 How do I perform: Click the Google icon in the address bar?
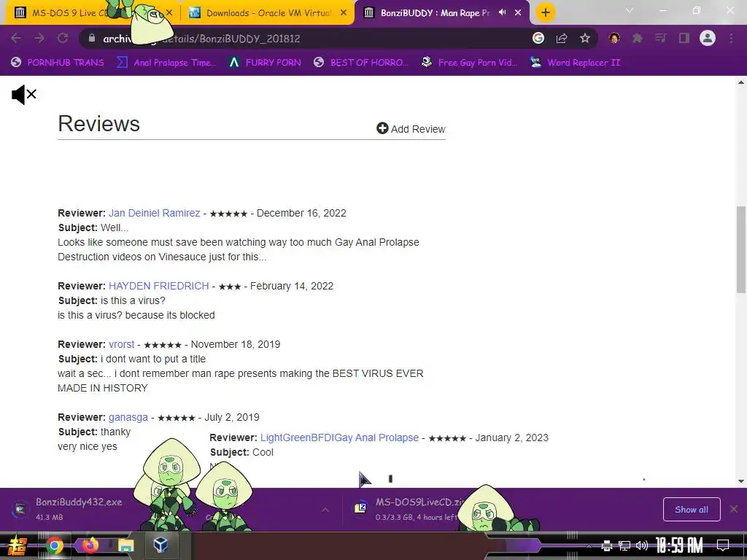tap(538, 39)
